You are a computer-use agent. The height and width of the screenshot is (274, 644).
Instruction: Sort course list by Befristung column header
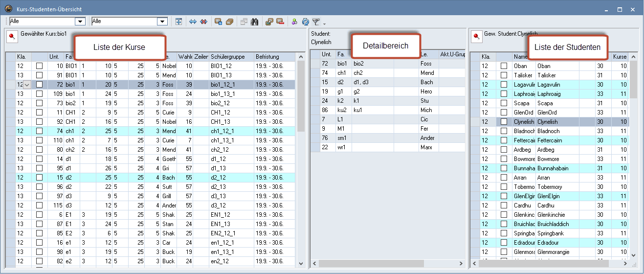[x=274, y=57]
